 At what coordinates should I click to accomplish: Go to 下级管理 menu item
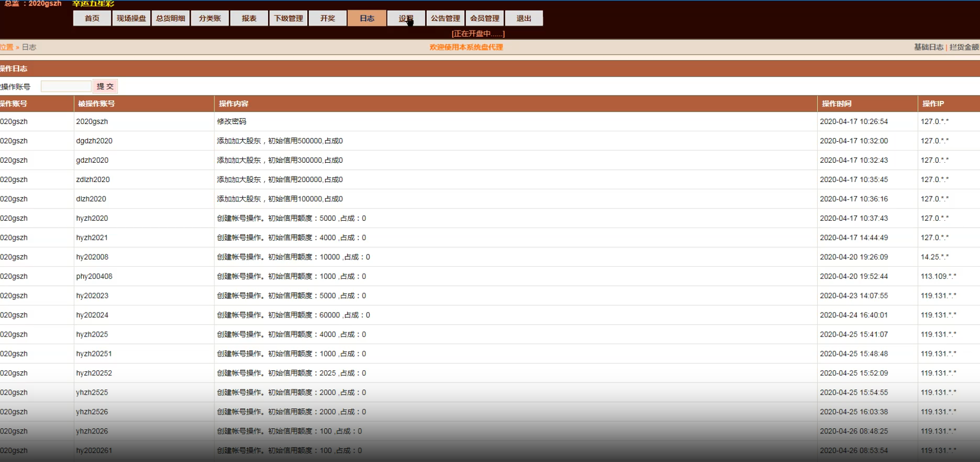click(x=288, y=18)
